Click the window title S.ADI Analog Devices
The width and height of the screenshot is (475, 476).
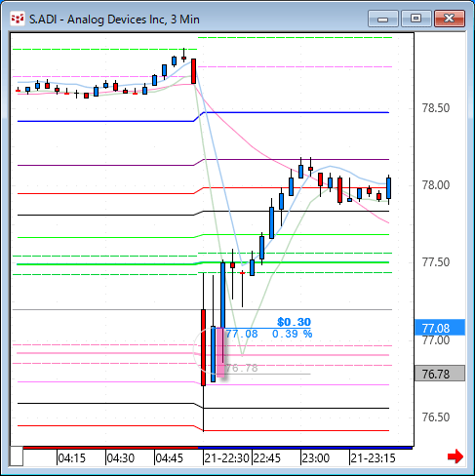(x=114, y=20)
